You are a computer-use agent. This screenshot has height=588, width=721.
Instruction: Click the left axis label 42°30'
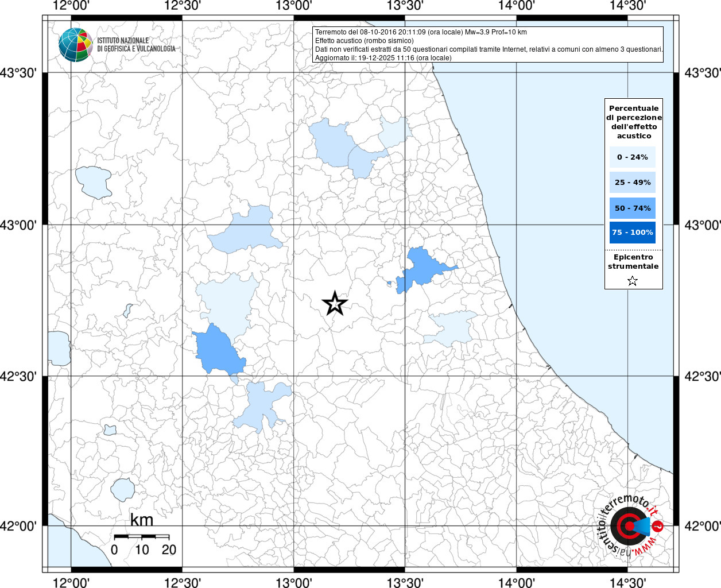[18, 376]
